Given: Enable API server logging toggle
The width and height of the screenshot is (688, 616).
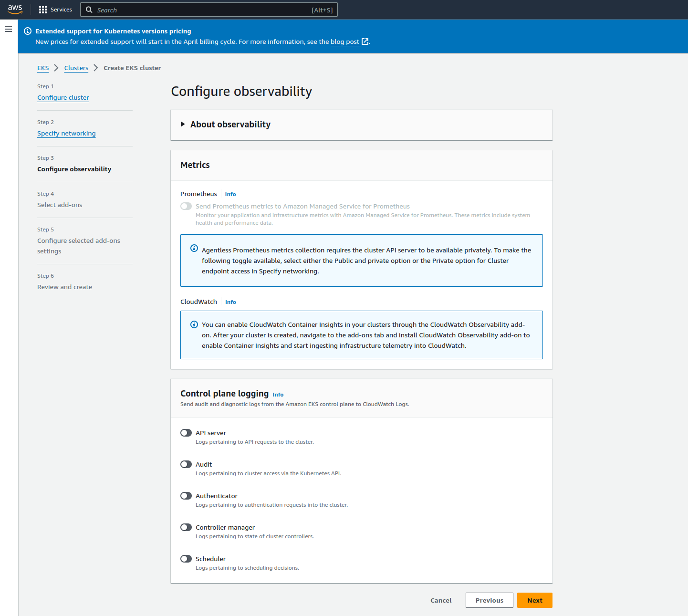Looking at the screenshot, I should coord(186,433).
